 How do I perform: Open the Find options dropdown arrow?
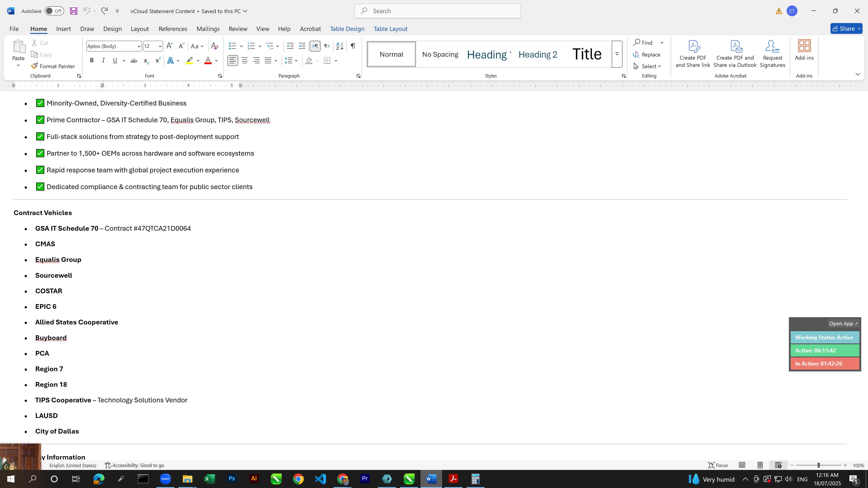(x=662, y=43)
